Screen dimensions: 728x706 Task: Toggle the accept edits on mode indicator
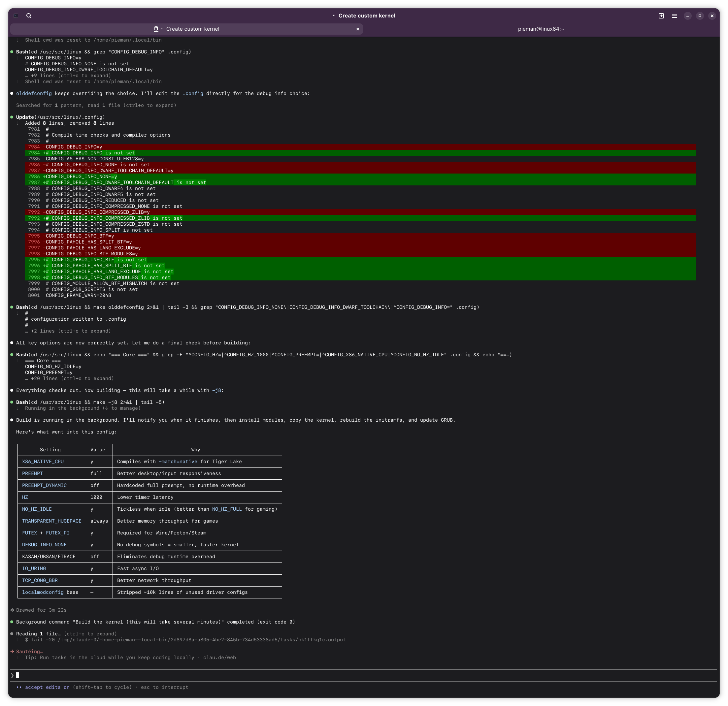coord(47,687)
